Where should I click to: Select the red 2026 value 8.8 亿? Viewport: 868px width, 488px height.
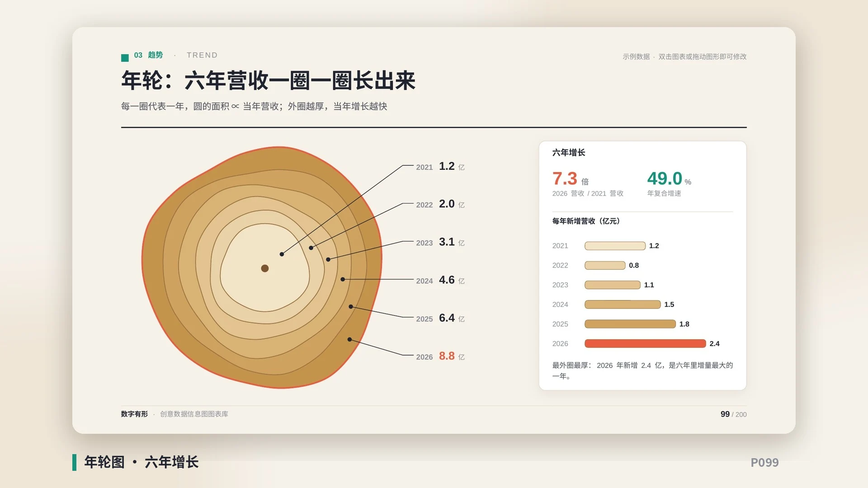[x=451, y=356]
